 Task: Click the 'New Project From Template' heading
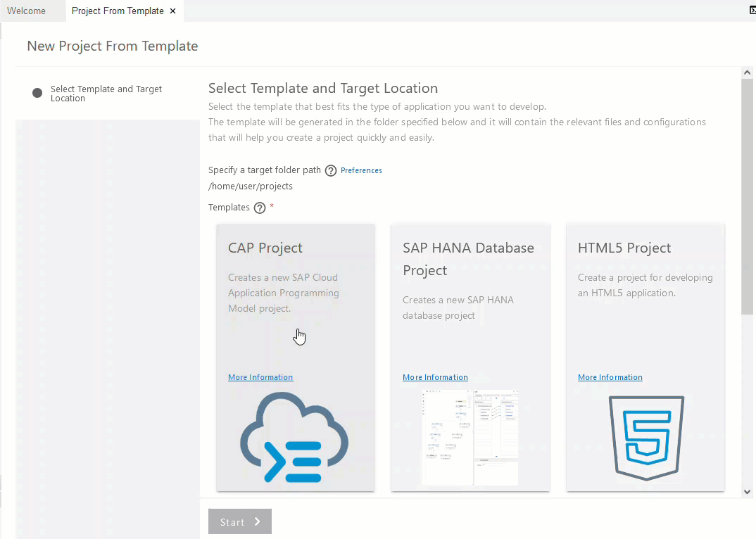[113, 46]
